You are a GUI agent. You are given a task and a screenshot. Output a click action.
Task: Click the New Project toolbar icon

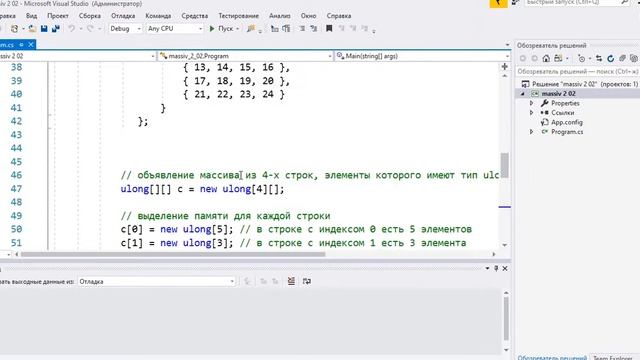click(15, 29)
